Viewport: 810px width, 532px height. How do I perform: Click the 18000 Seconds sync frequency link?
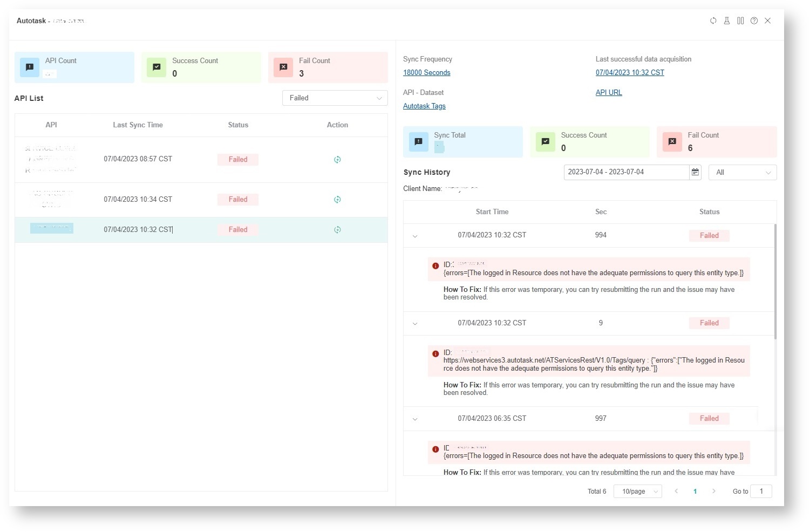coord(426,73)
